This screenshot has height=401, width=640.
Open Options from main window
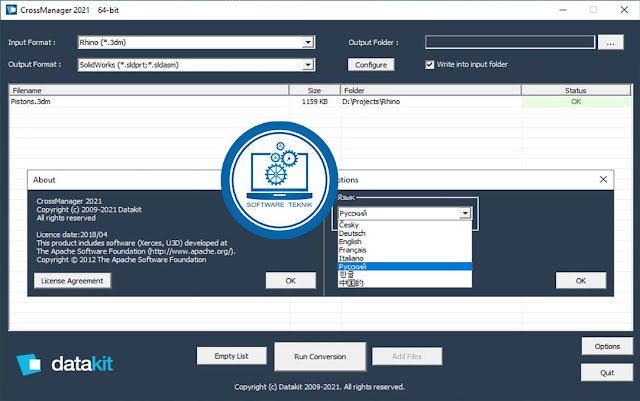(607, 346)
